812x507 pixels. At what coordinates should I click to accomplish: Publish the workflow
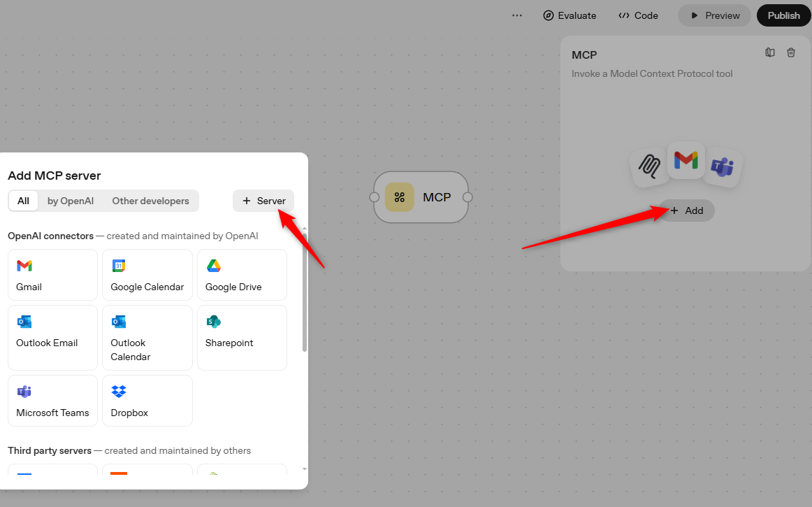click(x=783, y=15)
